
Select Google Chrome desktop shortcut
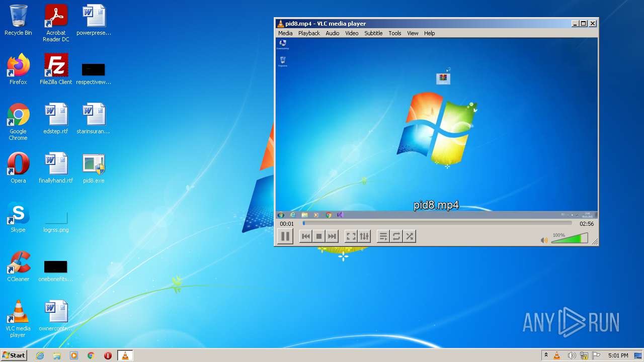[18, 121]
